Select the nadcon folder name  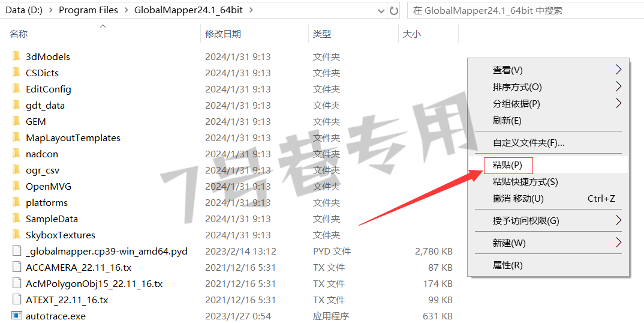(x=42, y=154)
